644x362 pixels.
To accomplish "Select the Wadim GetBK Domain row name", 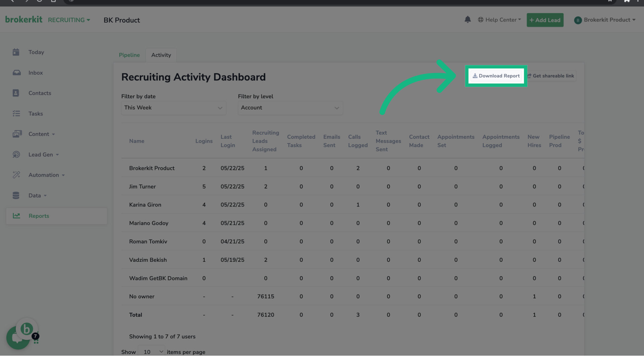I will click(158, 278).
